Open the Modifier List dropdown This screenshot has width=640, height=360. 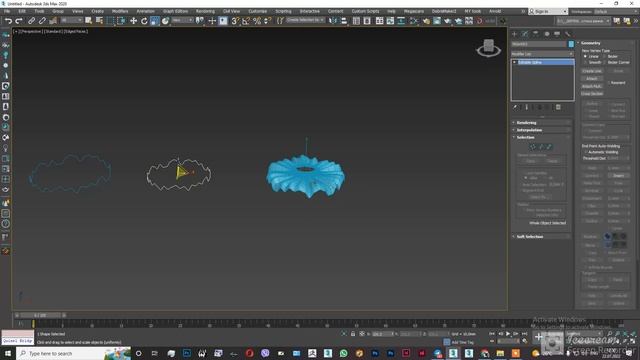coord(542,54)
